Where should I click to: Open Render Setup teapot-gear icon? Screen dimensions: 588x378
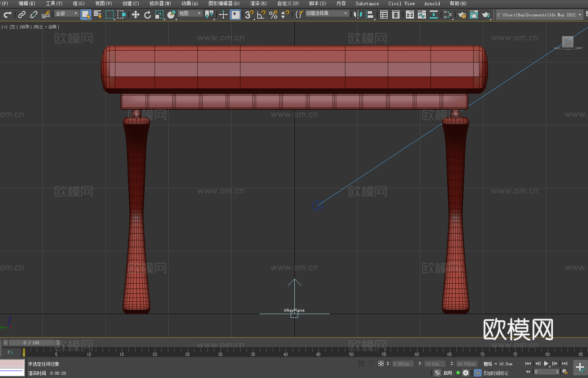click(x=462, y=14)
